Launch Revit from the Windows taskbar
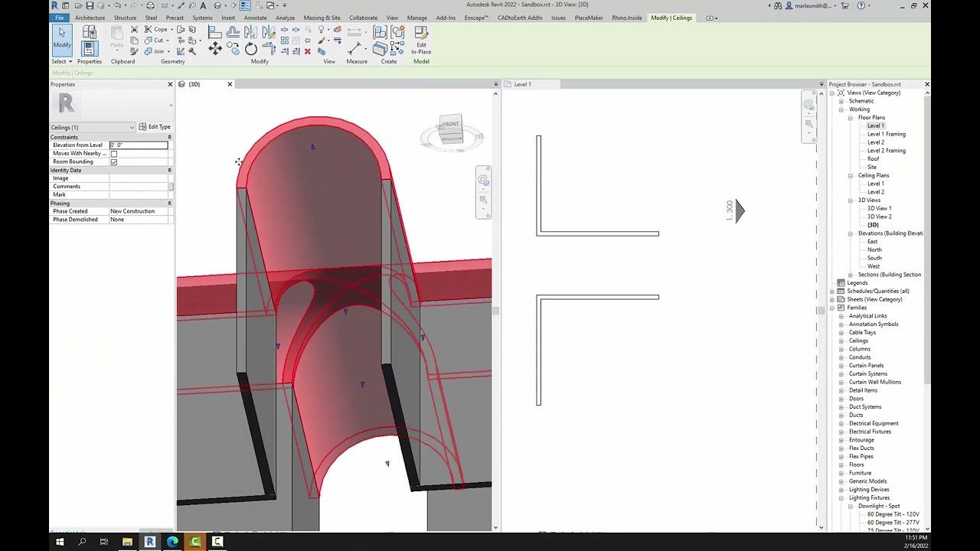Screen dimensions: 980x551 coord(150,542)
